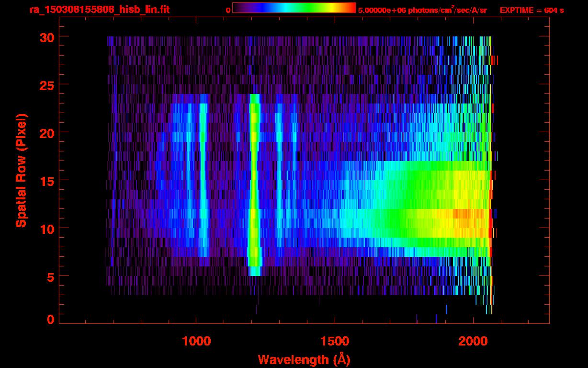Click x-axis tick label 2000
Image resolution: width=588 pixels, height=368 pixels.
pos(473,341)
